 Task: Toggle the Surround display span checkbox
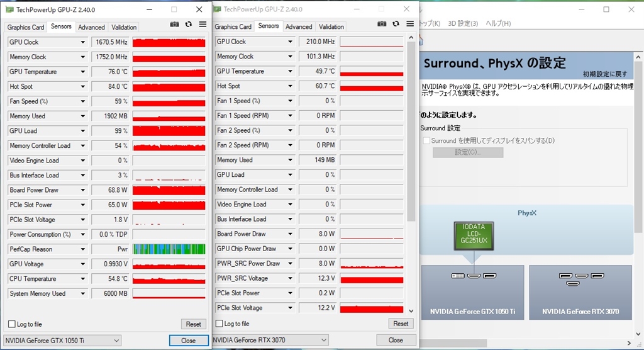(x=426, y=140)
